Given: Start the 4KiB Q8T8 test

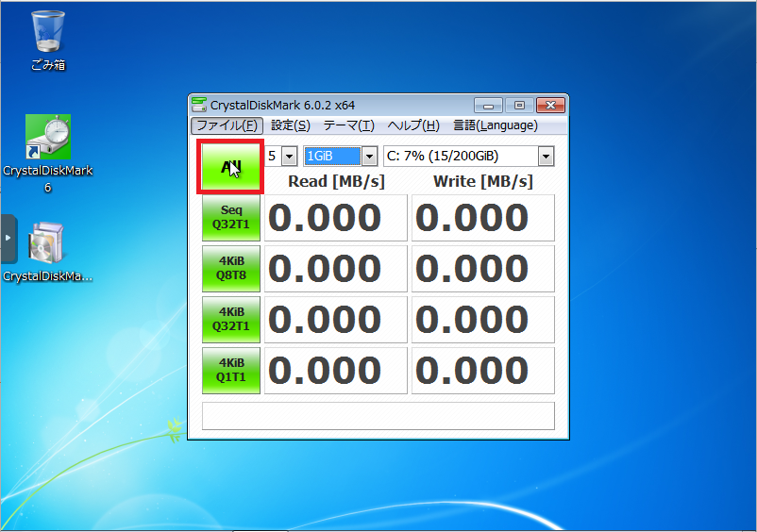Looking at the screenshot, I should point(230,269).
